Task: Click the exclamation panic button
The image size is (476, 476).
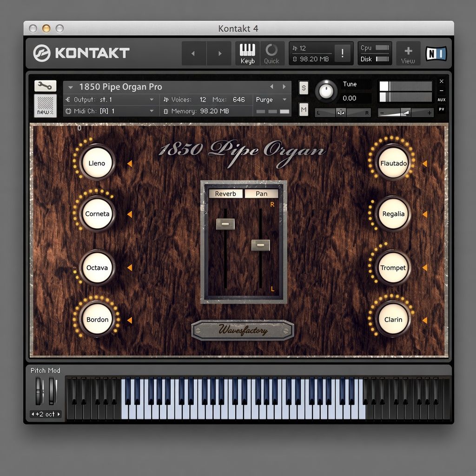Action: click(x=343, y=53)
